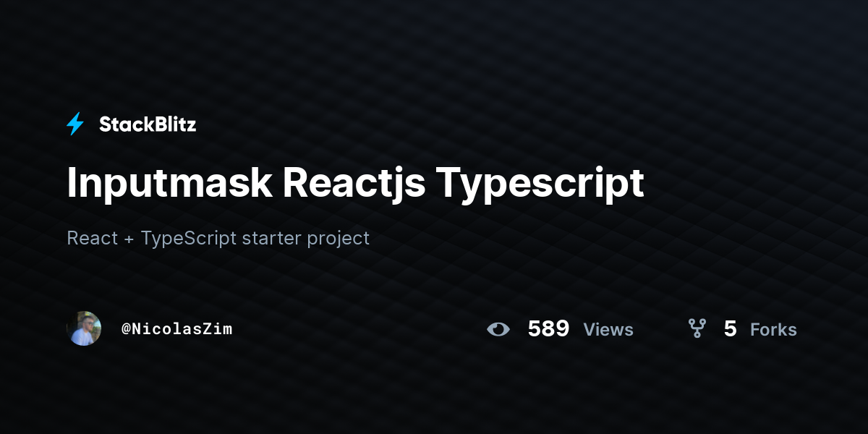
Task: Click the StackBlitz lightning bolt icon
Action: 75,124
